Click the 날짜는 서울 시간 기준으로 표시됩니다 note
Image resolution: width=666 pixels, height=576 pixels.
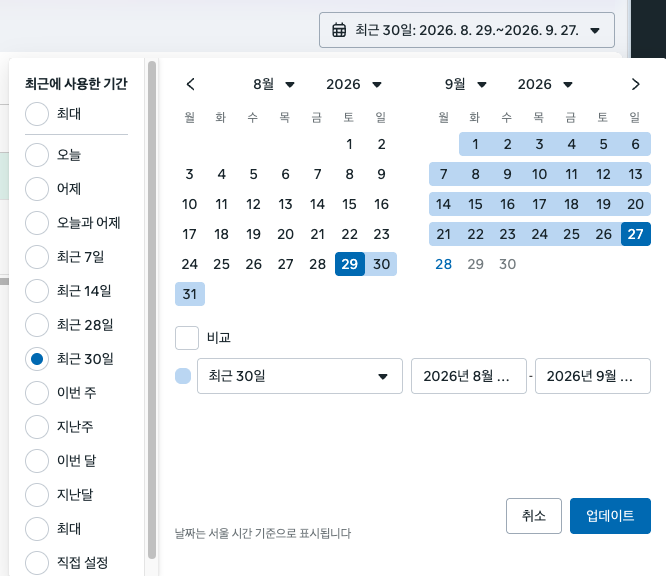click(x=263, y=533)
